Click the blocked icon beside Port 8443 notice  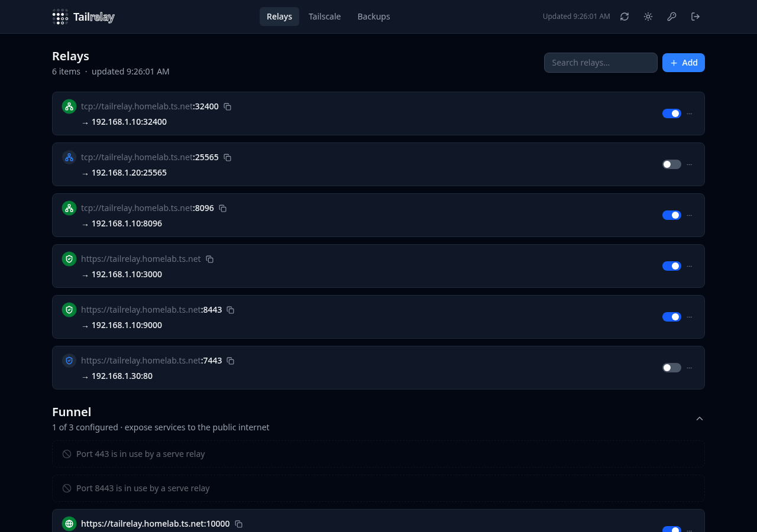[x=67, y=488]
